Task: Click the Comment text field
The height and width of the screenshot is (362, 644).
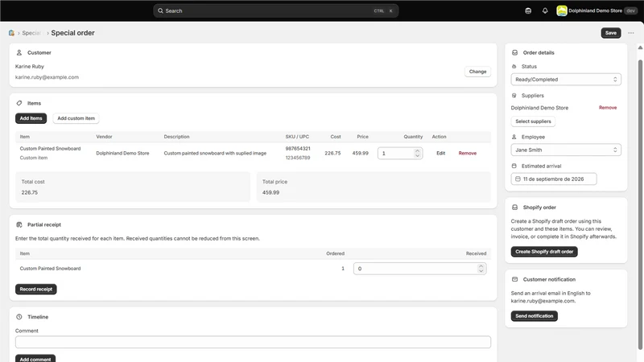Action: coord(253,342)
